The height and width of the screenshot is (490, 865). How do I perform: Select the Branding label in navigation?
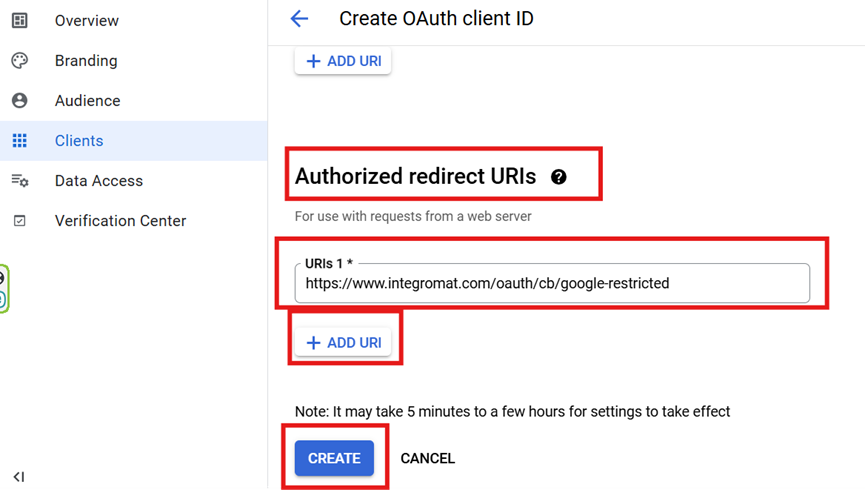[86, 61]
